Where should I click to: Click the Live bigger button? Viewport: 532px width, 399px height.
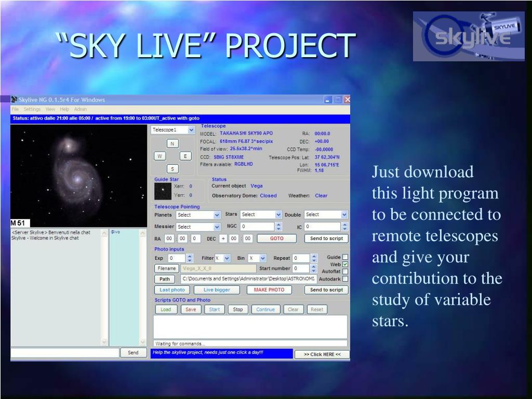(x=217, y=290)
